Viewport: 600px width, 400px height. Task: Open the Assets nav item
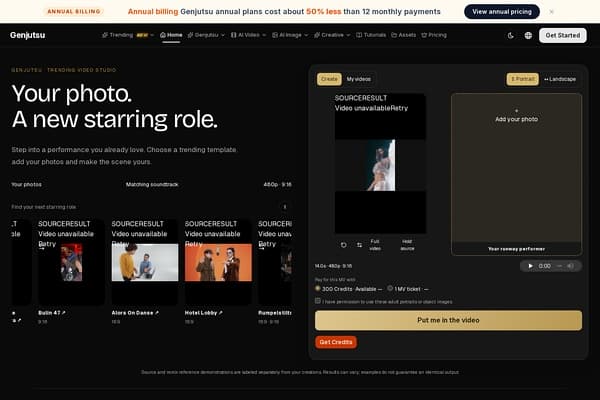pyautogui.click(x=403, y=35)
